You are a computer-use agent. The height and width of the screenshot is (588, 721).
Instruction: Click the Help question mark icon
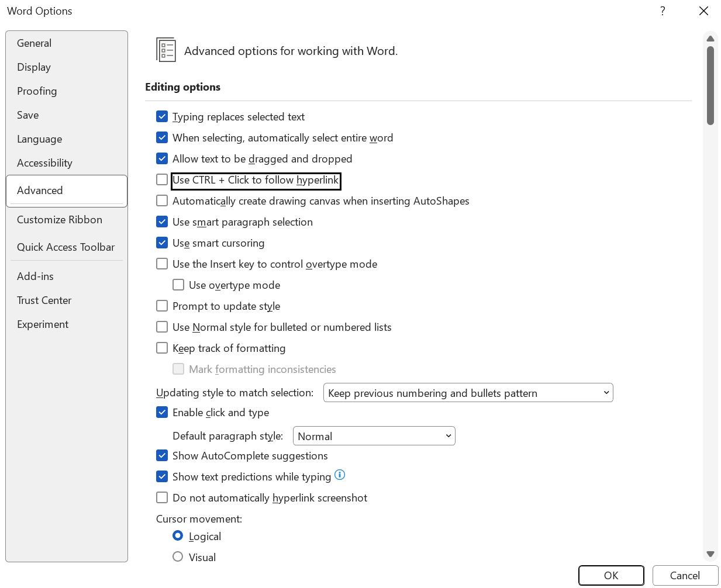coord(663,11)
